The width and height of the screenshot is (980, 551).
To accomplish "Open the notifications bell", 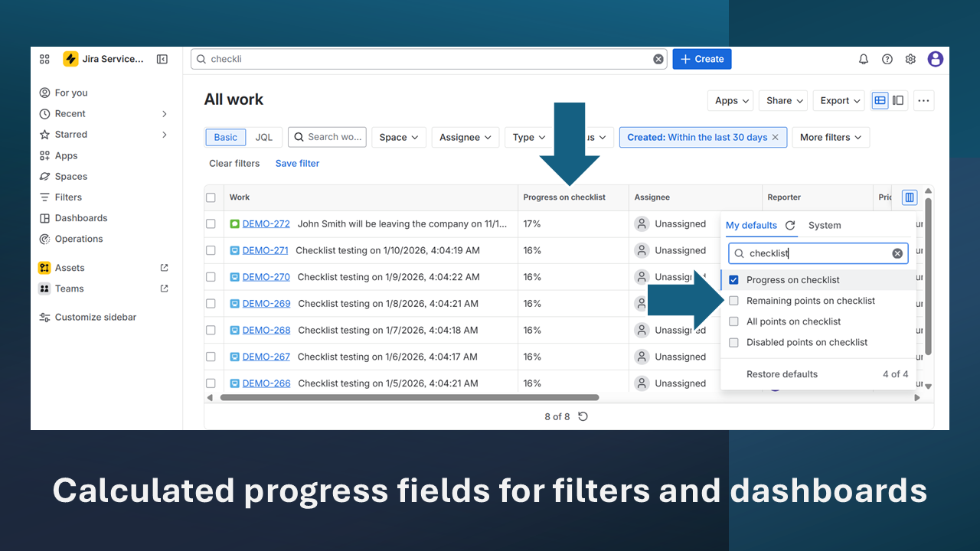I will click(863, 59).
